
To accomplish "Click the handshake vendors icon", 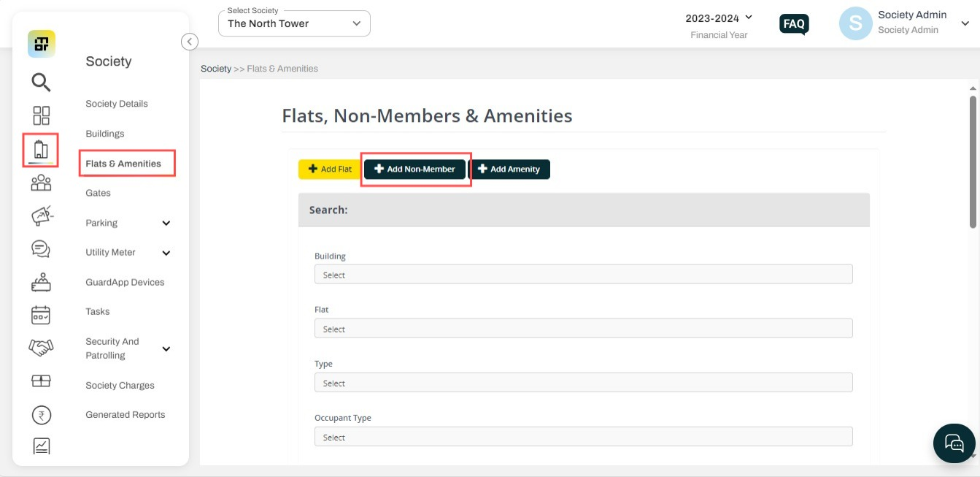I will (x=41, y=349).
